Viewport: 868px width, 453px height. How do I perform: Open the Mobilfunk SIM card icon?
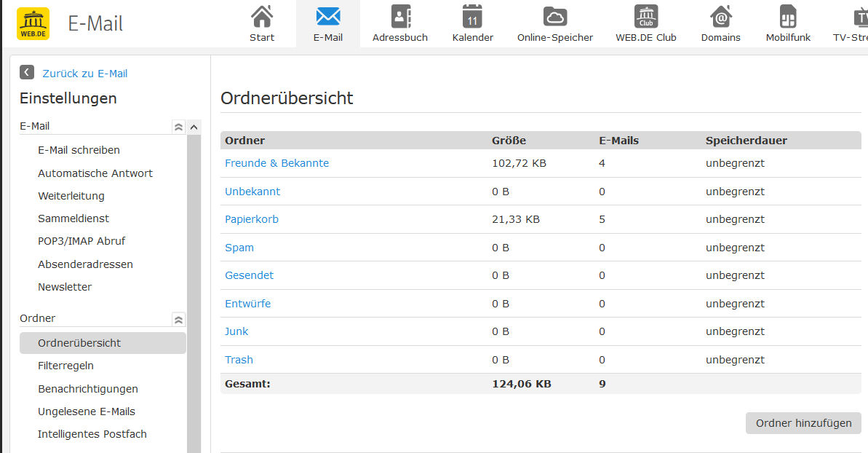[788, 16]
